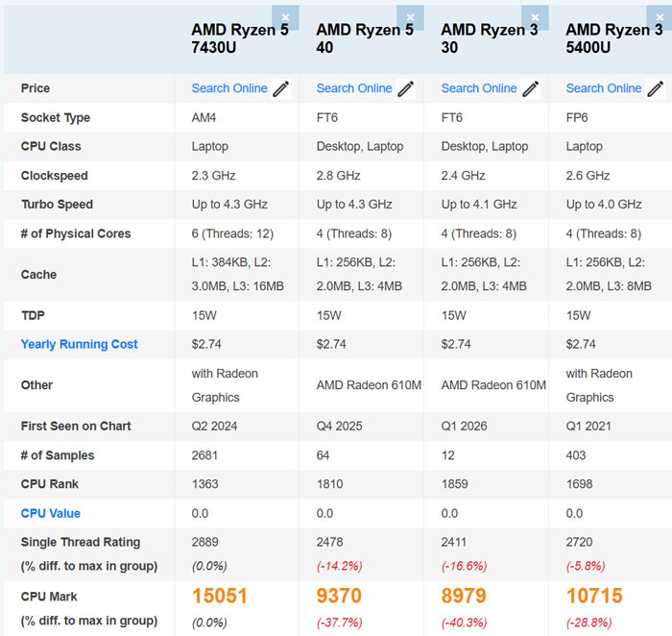Search Online price for Ryzen 3 30
The height and width of the screenshot is (636, 672).
click(x=479, y=88)
